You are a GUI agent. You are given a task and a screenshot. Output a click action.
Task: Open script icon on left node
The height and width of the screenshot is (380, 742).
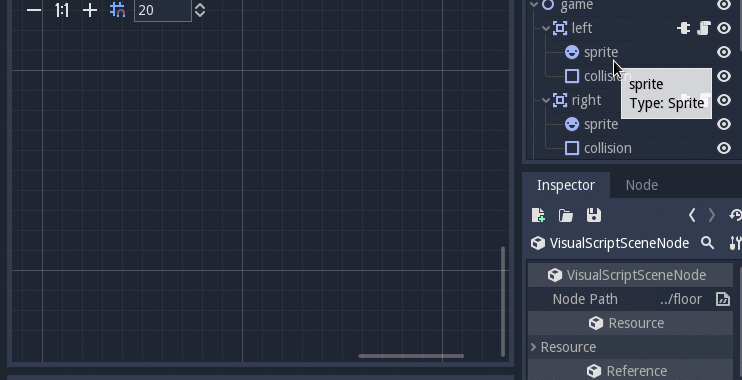(704, 28)
